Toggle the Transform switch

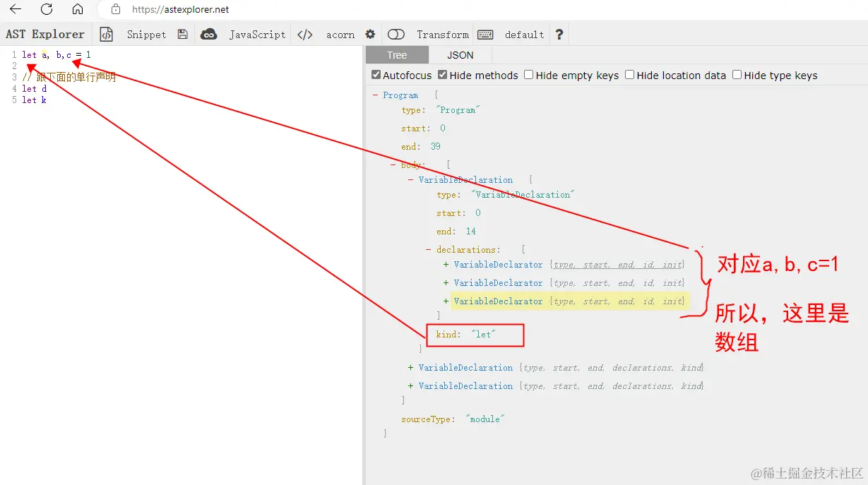396,34
